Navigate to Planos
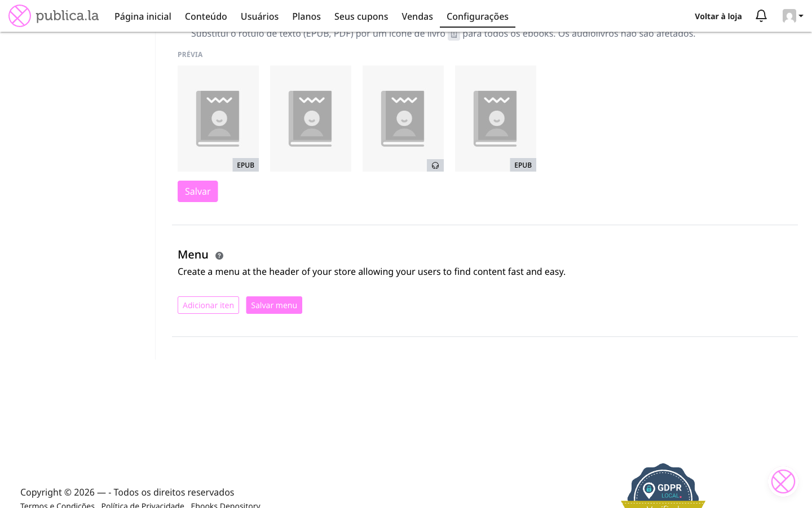 306,16
